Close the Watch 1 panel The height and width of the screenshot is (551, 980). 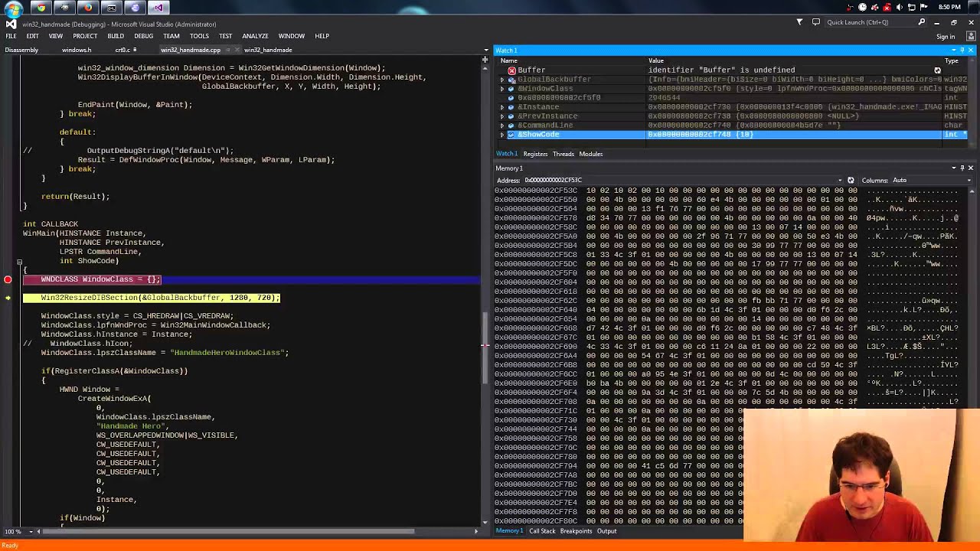point(971,51)
